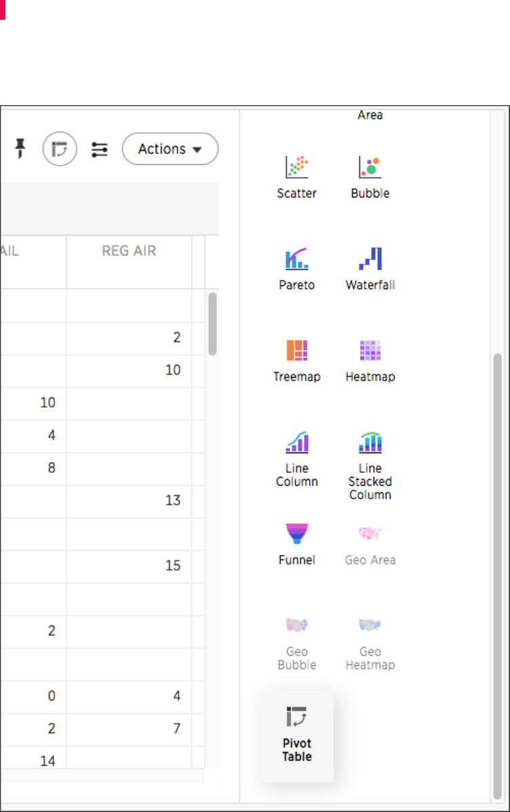Choose the Pareto chart type
510x812 pixels.
(296, 269)
